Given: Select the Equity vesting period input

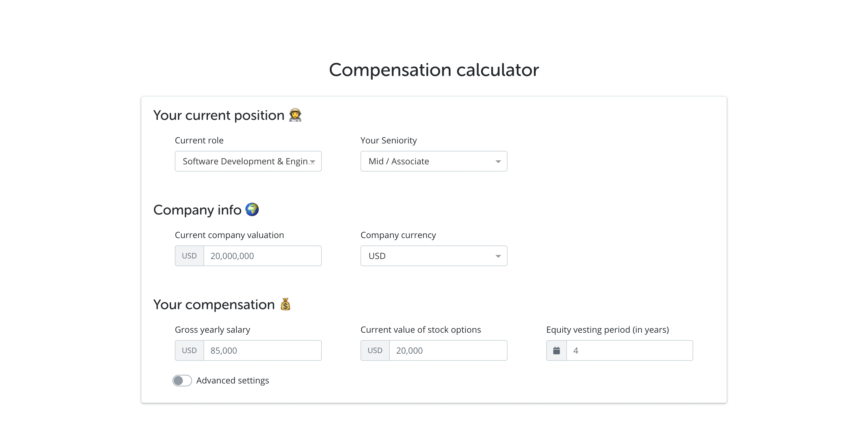Looking at the screenshot, I should click(629, 350).
